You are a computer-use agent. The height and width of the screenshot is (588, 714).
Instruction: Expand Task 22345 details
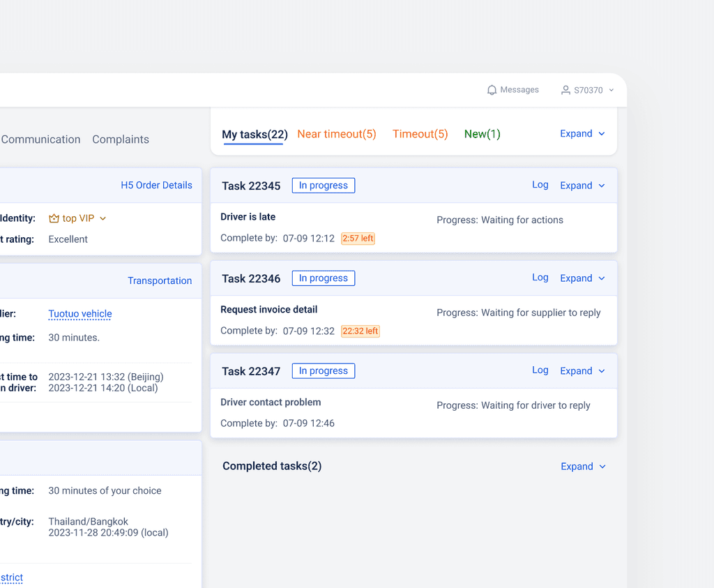582,186
